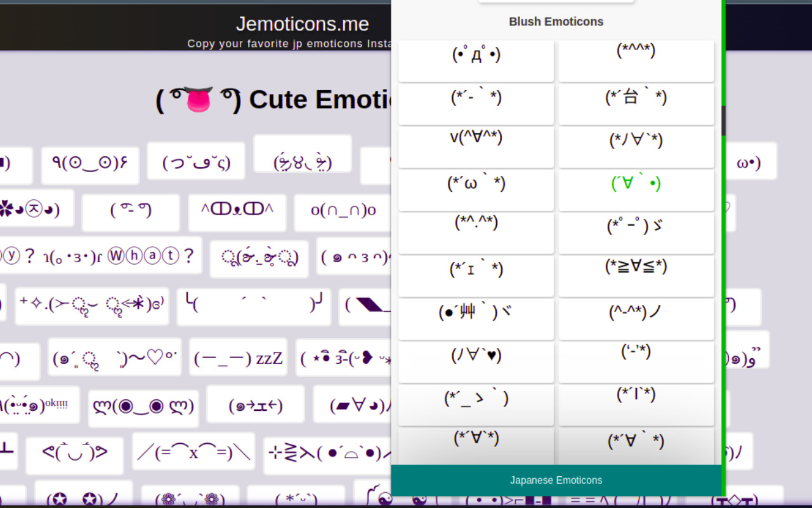Copy the (—_—) zzZ sleeping emoticon
Viewport: 812px width, 508px height.
238,357
